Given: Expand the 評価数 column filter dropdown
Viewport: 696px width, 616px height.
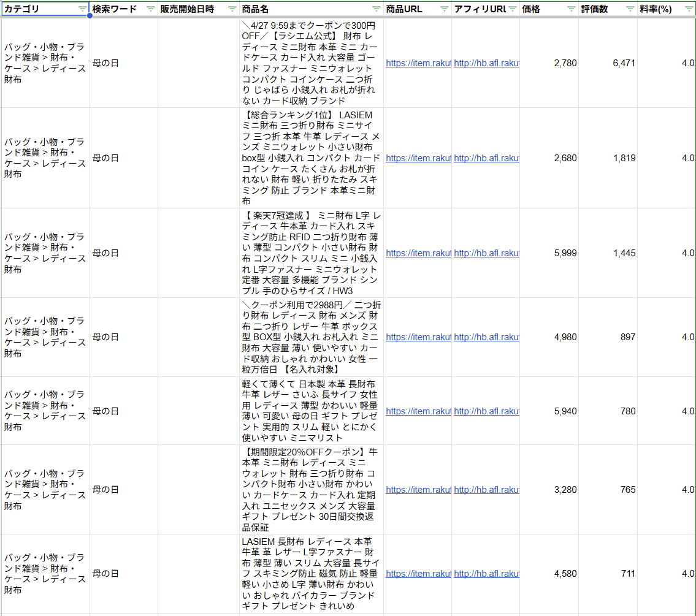Looking at the screenshot, I should 630,9.
